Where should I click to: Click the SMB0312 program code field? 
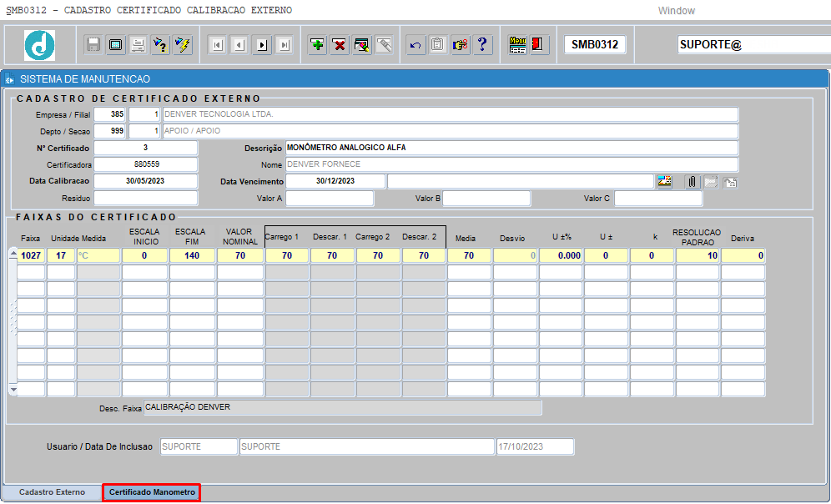595,44
